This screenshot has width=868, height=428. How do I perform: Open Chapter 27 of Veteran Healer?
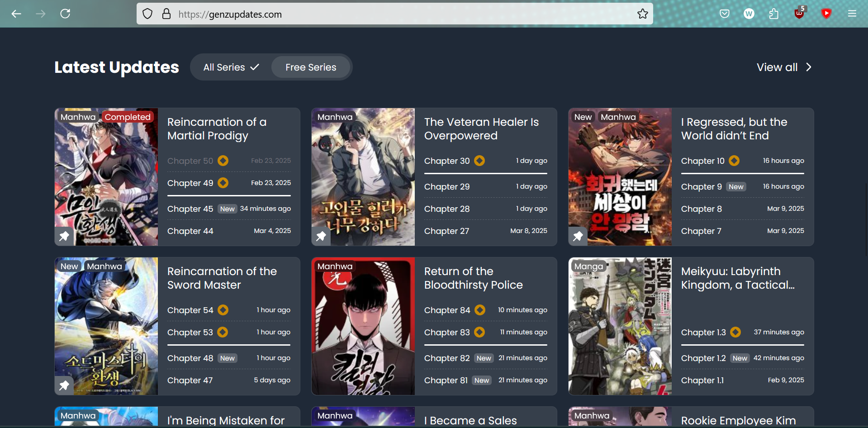(x=446, y=231)
